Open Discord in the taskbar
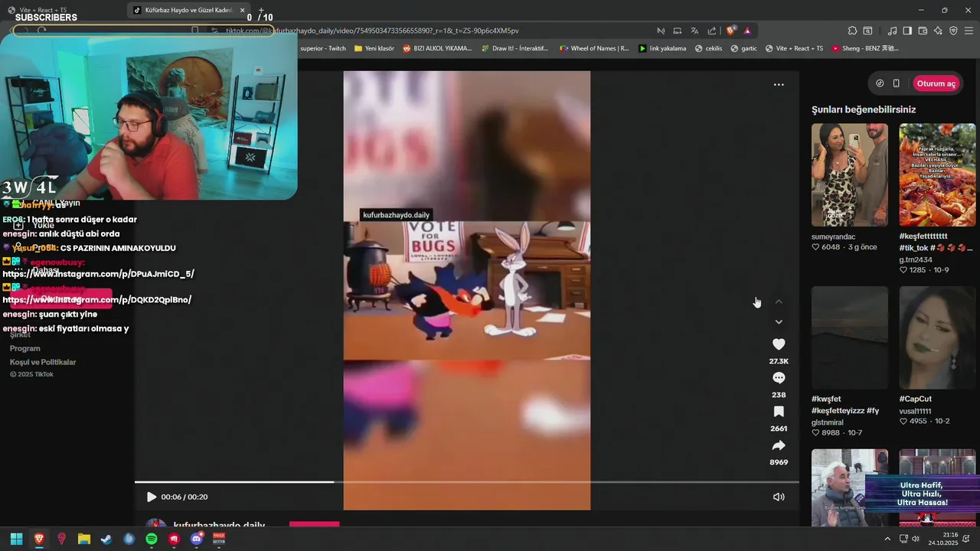Viewport: 980px width, 551px height. coord(197,539)
